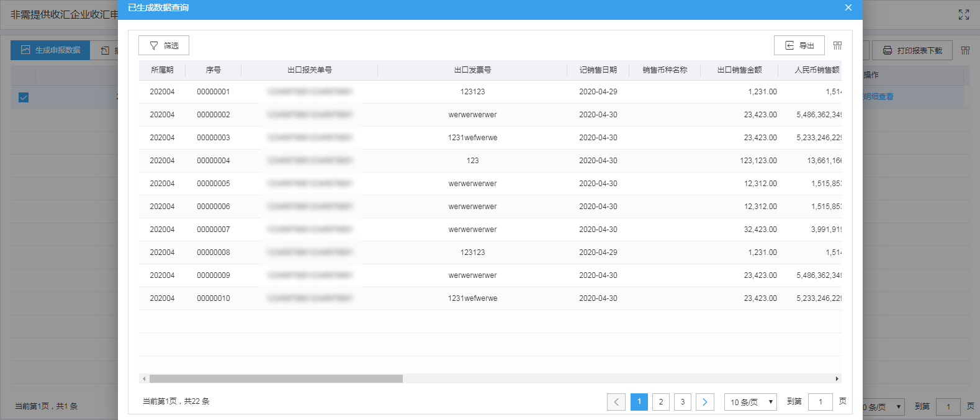The width and height of the screenshot is (980, 420).
Task: Click the 导出 export button
Action: [x=799, y=45]
